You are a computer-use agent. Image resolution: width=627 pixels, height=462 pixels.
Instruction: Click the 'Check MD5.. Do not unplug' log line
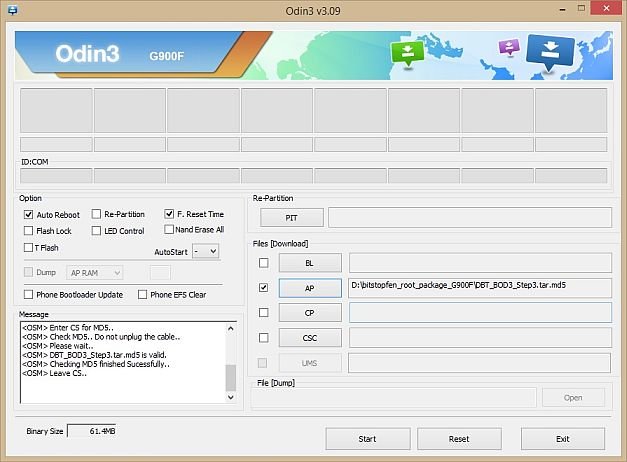click(x=101, y=337)
